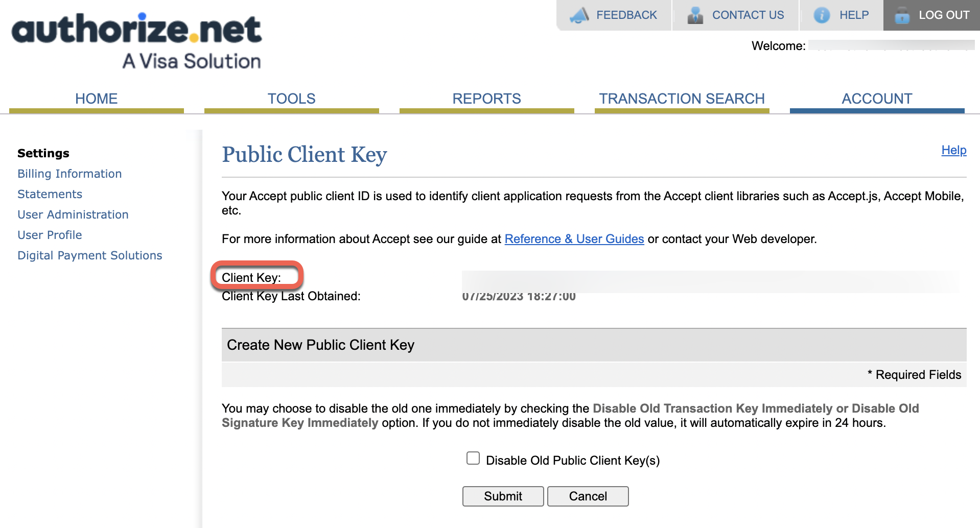Click the Submit button
980x528 pixels.
coord(502,496)
